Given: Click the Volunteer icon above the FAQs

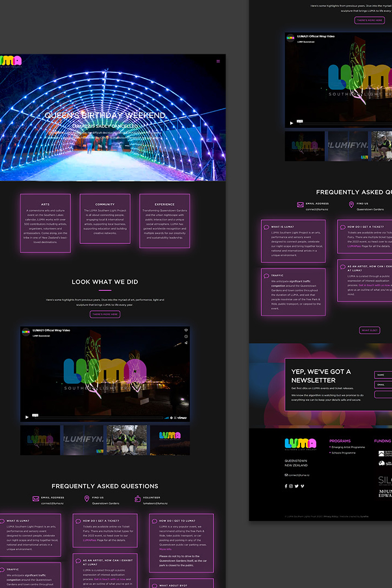Looking at the screenshot, I should click(138, 498).
